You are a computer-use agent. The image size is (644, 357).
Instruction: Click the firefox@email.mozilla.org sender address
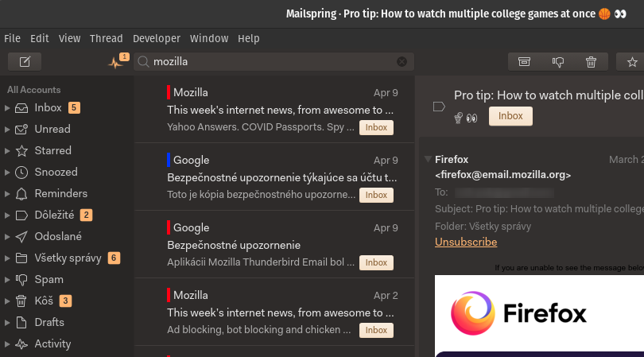tap(502, 175)
